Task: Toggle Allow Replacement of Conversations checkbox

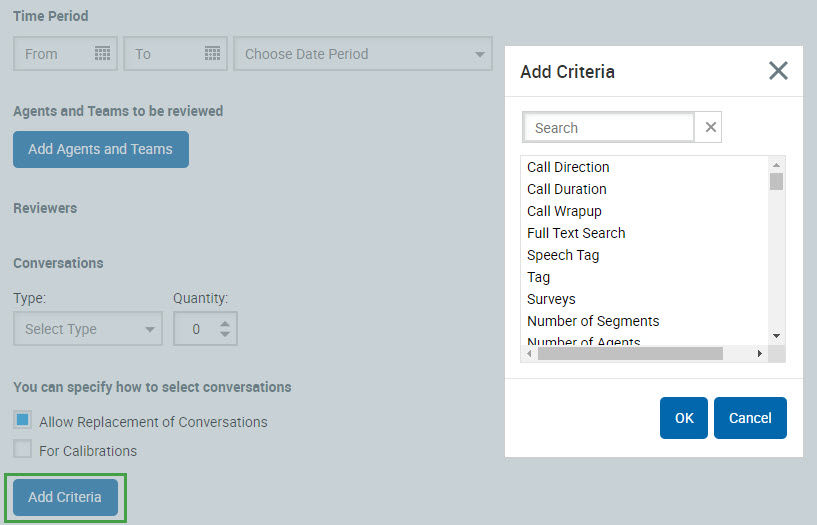Action: (23, 421)
